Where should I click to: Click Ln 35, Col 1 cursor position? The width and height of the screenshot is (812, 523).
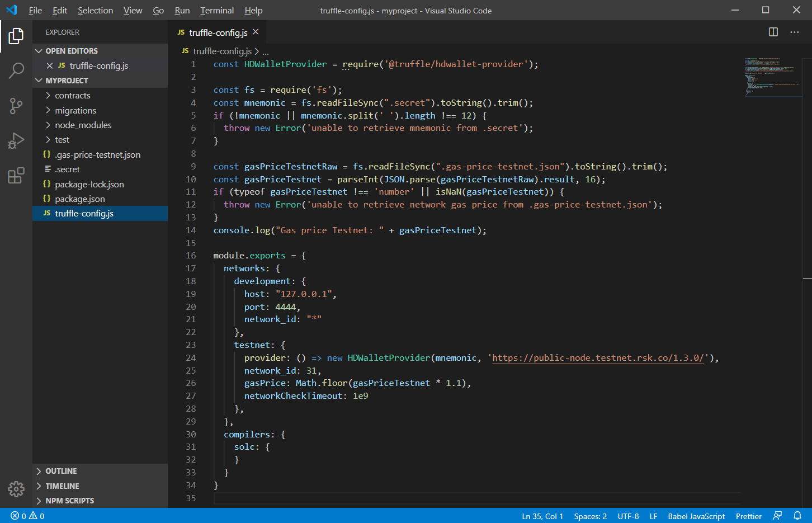click(x=542, y=516)
